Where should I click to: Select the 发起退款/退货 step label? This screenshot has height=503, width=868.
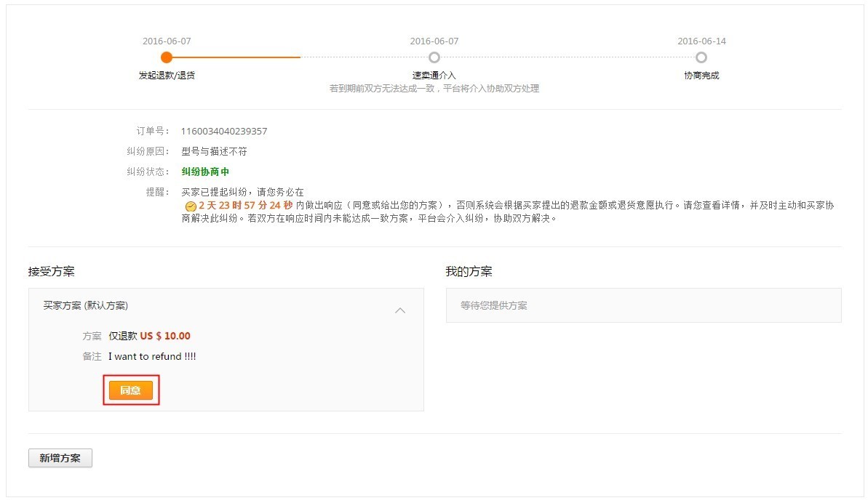[x=167, y=75]
